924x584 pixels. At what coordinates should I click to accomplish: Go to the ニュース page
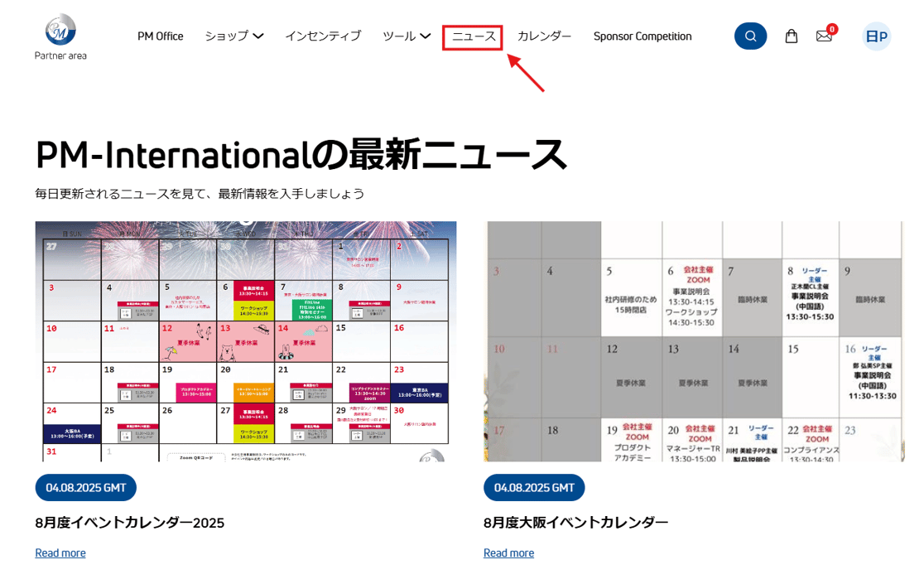[473, 36]
